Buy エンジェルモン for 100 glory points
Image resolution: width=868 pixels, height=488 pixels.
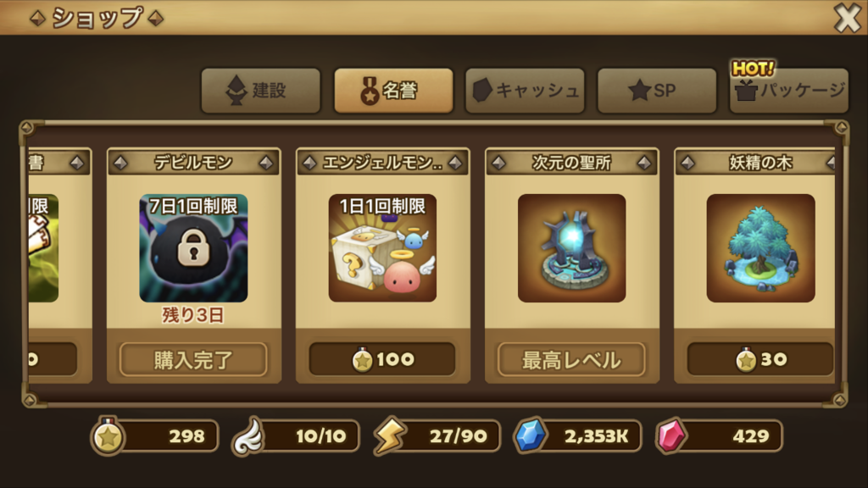382,359
